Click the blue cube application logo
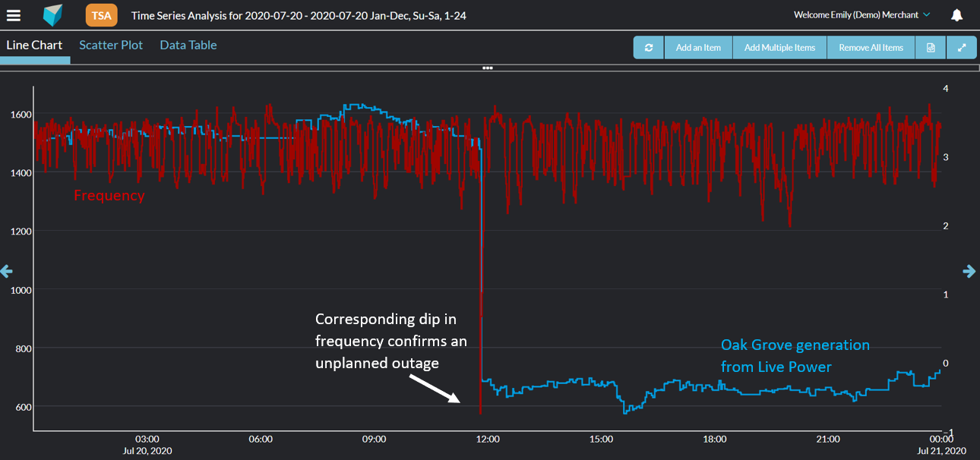Image resolution: width=980 pixels, height=460 pixels. click(x=52, y=15)
